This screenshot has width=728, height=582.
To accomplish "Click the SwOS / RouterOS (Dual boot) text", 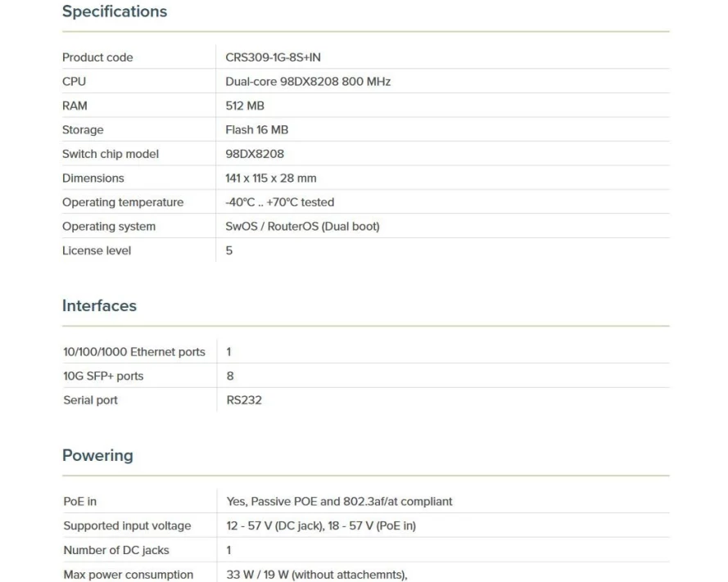I will (302, 226).
